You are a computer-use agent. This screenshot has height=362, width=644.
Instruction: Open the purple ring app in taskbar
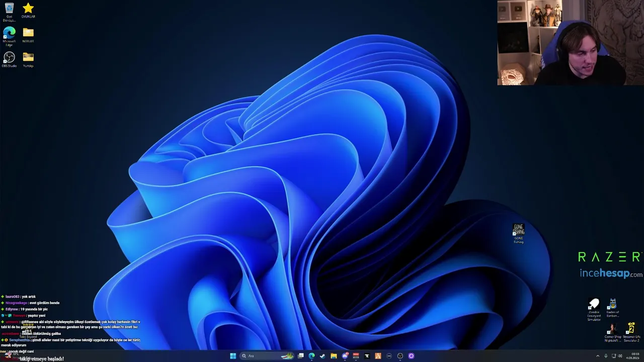click(411, 356)
